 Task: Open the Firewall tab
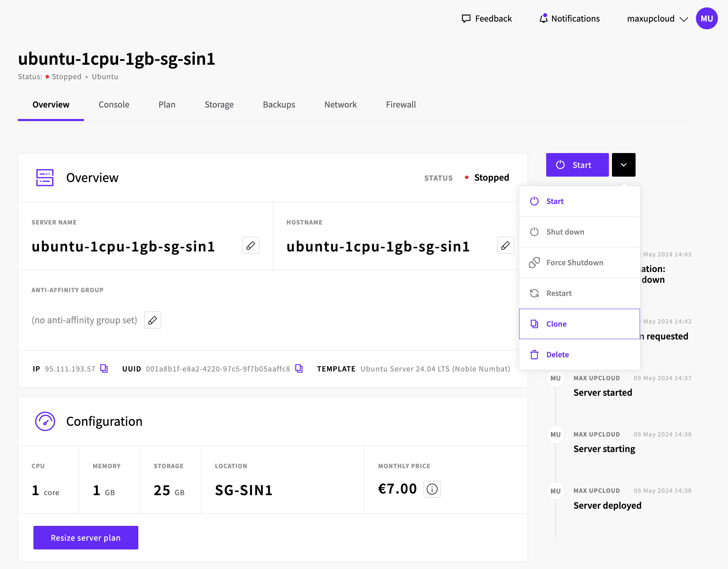click(401, 104)
